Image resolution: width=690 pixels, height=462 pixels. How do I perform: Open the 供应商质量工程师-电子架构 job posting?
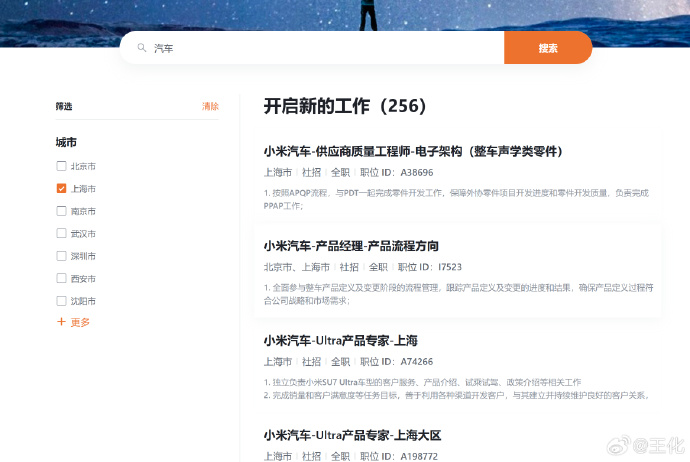413,151
